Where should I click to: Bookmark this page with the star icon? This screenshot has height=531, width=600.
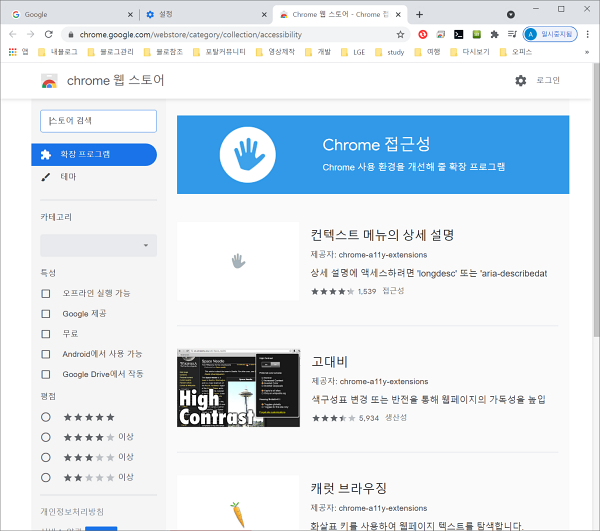[x=400, y=35]
